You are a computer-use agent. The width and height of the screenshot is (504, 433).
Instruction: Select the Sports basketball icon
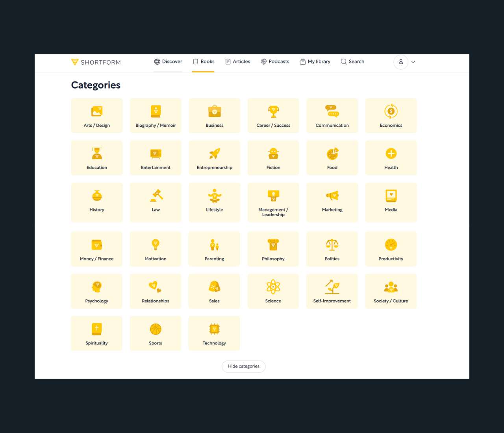(x=156, y=329)
